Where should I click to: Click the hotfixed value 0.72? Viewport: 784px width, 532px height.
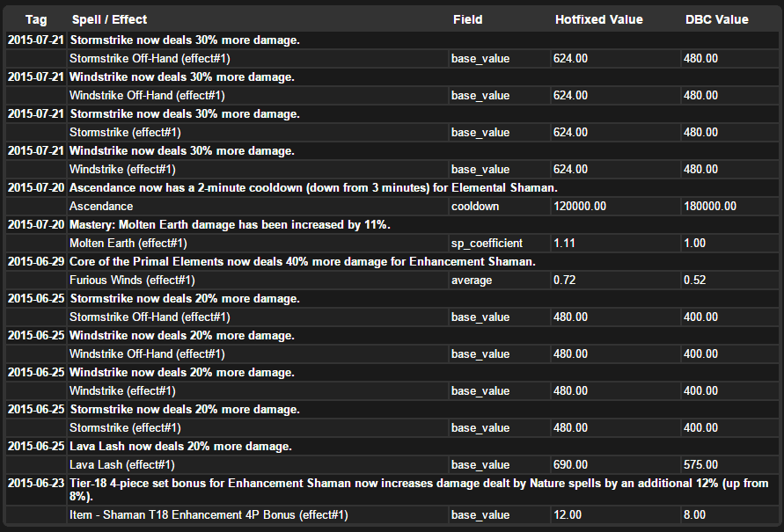click(565, 281)
